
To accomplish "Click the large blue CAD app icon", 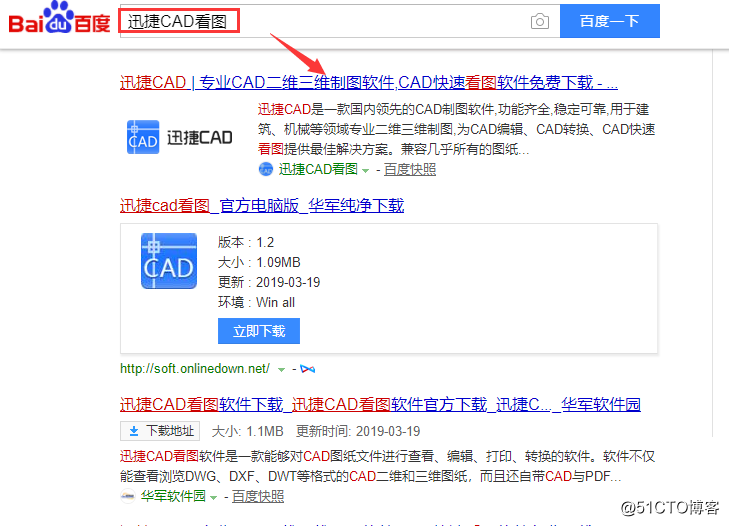I will tap(169, 261).
